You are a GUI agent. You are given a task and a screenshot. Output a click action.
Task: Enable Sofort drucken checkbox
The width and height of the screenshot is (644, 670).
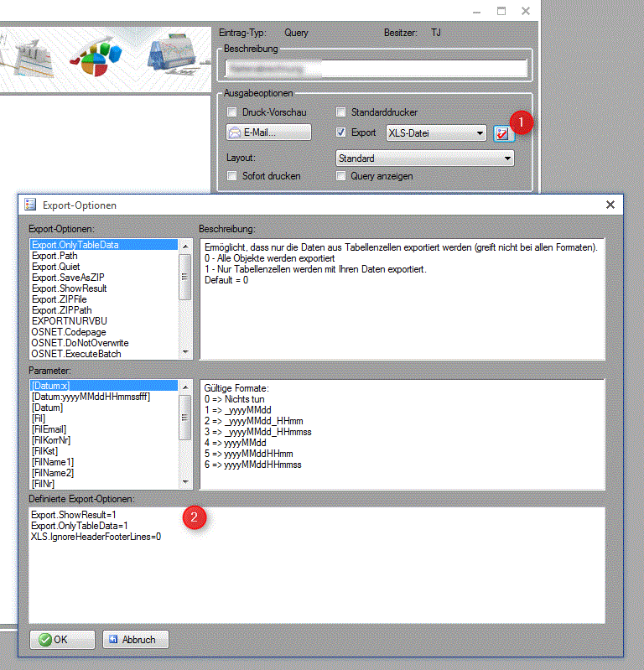pyautogui.click(x=232, y=176)
